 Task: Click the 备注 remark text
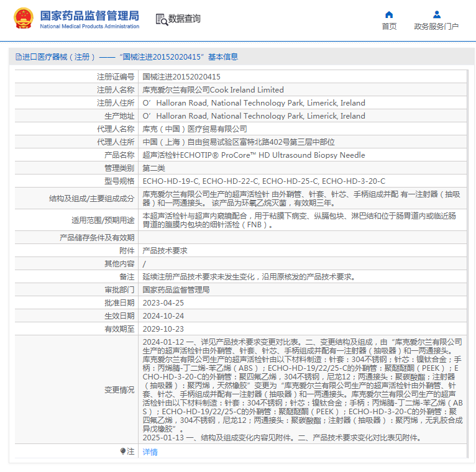coord(249,276)
